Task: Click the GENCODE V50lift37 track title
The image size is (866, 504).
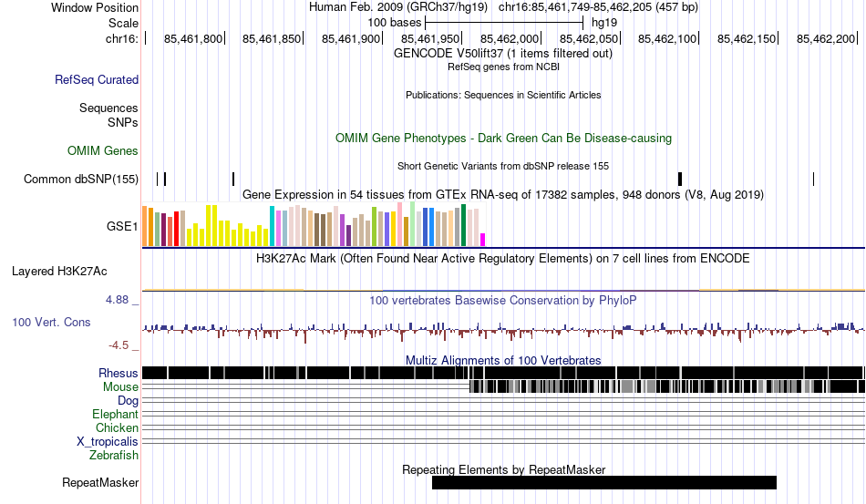Action: (x=502, y=54)
